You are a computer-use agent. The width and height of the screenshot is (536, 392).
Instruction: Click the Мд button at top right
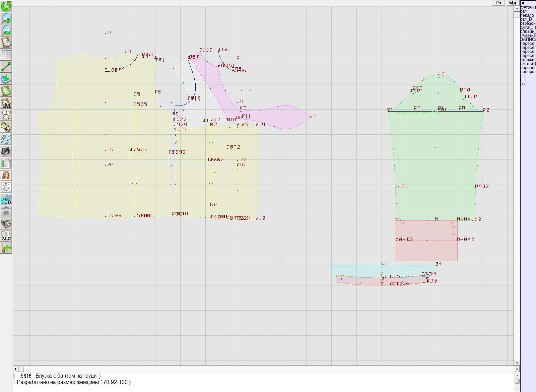(x=513, y=3)
